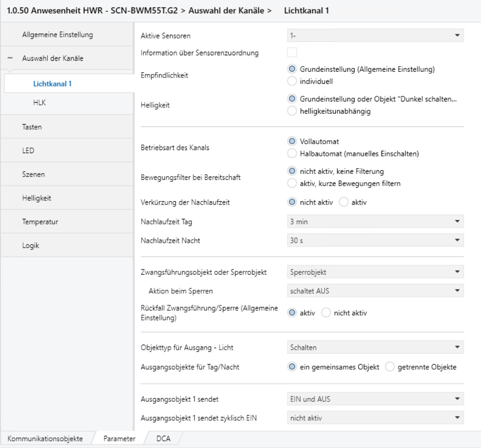Expand the Nachlaufzeit Nacht dropdown
Viewport: 481px width, 448px height.
click(x=375, y=240)
